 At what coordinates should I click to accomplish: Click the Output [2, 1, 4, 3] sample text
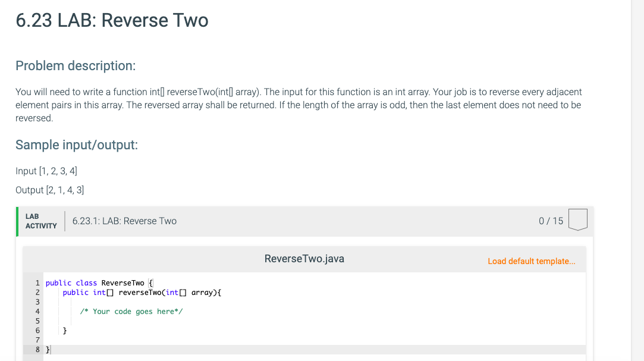coord(49,190)
